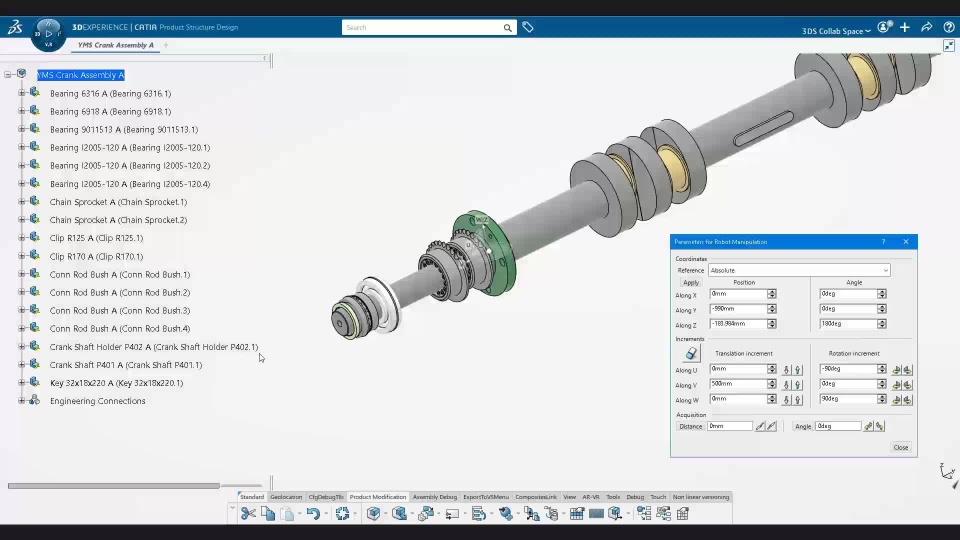Open the Non linear versioning tab
The height and width of the screenshot is (540, 960).
[x=701, y=497]
